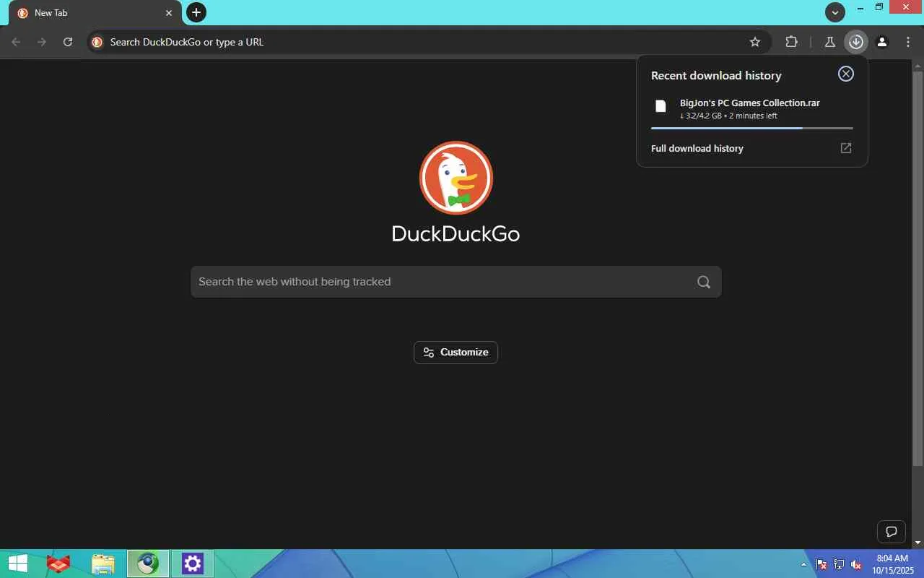Open the Labs flask icon

pos(830,42)
